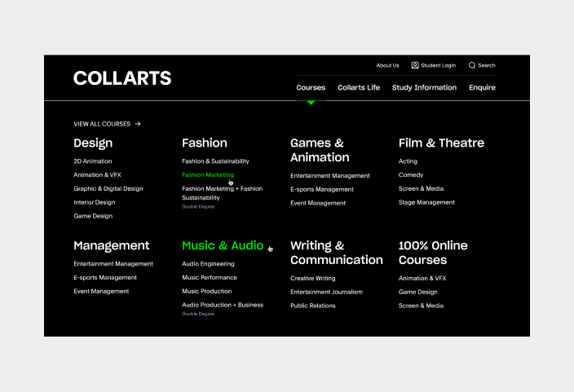Image resolution: width=574 pixels, height=392 pixels.
Task: Open the 100% Online Courses heading
Action: pyautogui.click(x=433, y=253)
